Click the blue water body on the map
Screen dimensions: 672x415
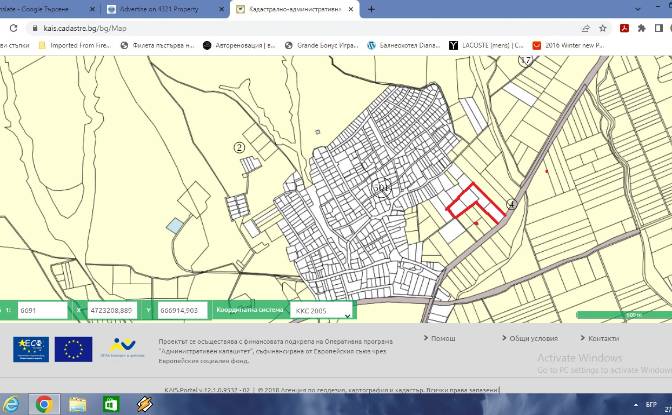(175, 226)
